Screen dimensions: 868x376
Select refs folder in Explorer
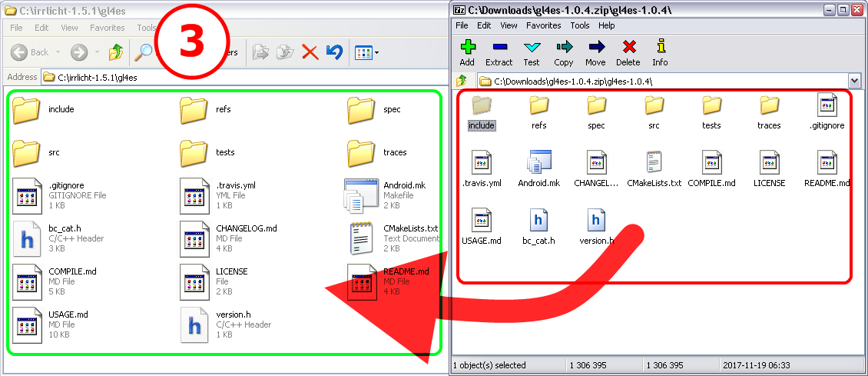click(205, 110)
